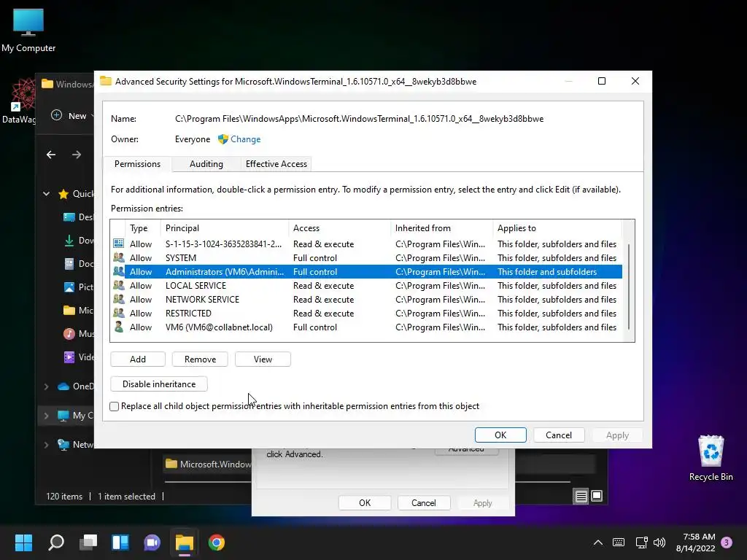Click the View permission entry button
The height and width of the screenshot is (560, 747).
pos(263,359)
